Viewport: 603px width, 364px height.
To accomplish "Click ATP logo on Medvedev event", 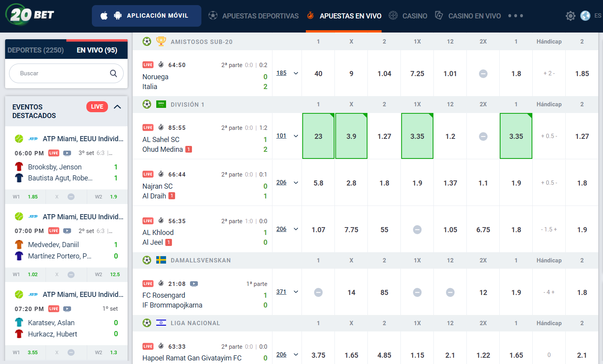I will point(33,217).
